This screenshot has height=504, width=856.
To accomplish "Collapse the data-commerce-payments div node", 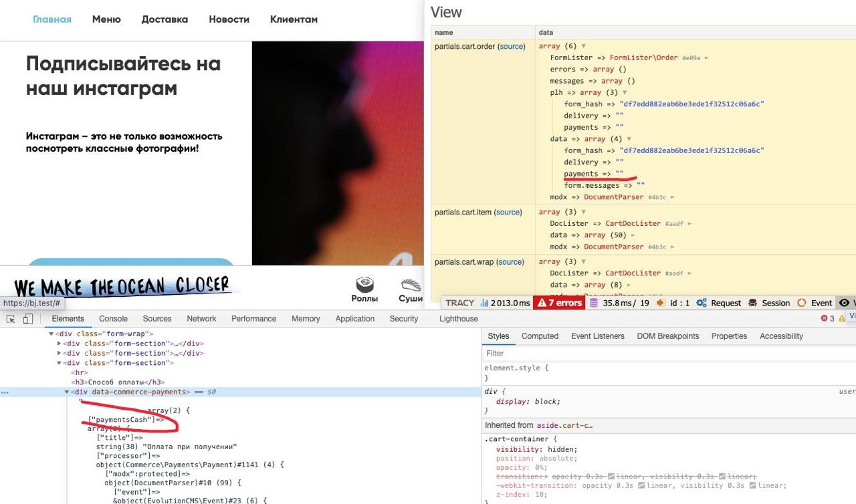I will [x=67, y=392].
